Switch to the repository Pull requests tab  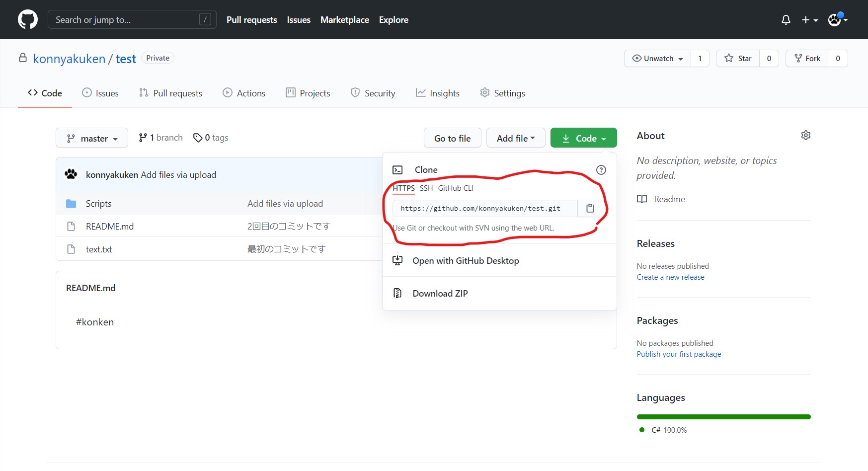tap(170, 93)
